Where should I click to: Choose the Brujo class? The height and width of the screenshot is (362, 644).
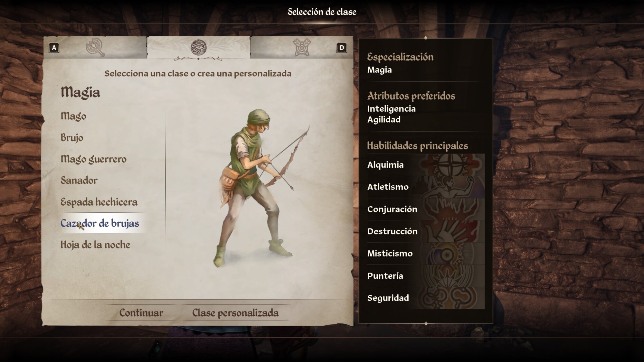[x=72, y=138]
